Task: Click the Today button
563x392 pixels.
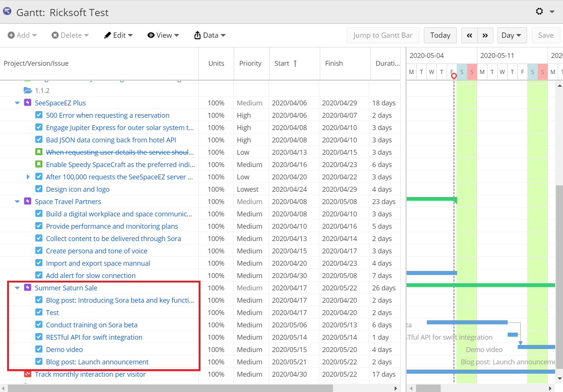Action: (x=440, y=35)
